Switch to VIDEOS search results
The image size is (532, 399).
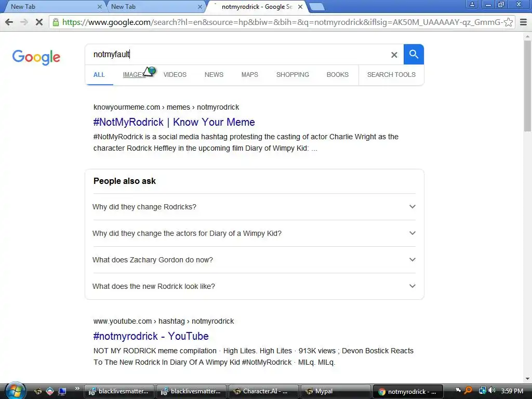[175, 75]
